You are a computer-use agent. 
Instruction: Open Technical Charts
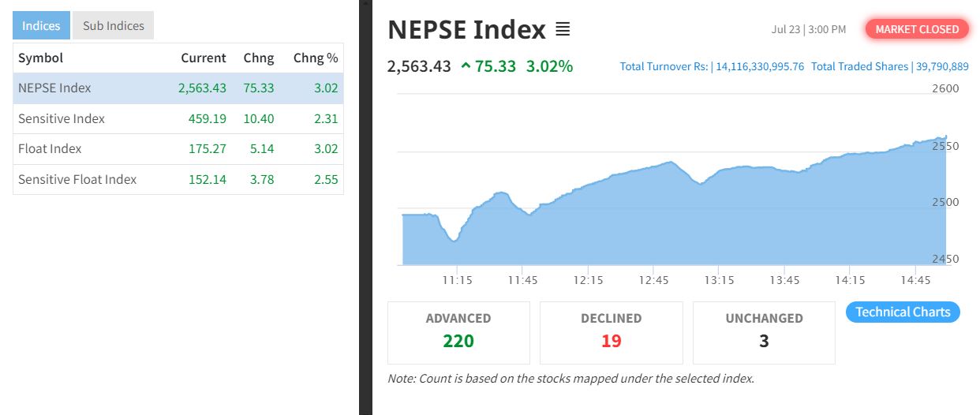point(903,312)
